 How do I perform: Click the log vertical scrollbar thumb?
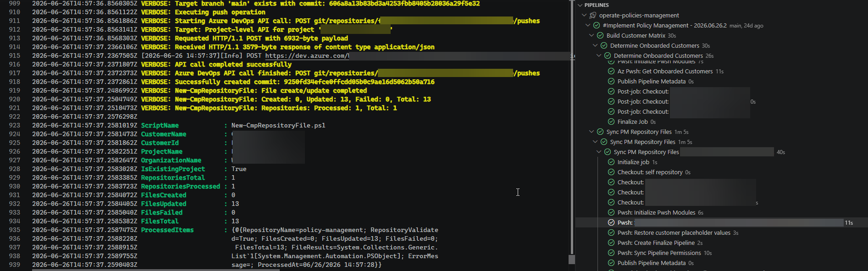[x=572, y=260]
